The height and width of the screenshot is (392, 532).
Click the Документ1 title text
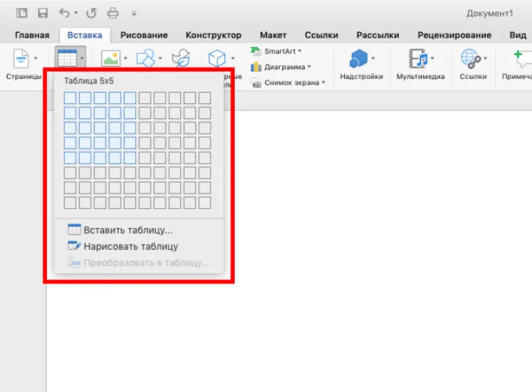pyautogui.click(x=490, y=13)
